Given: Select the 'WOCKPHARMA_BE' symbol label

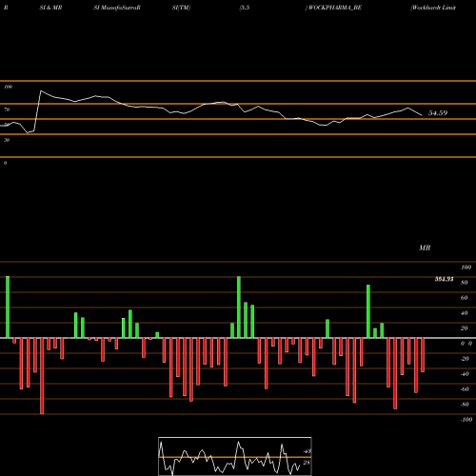Looking at the screenshot, I should coord(334,8).
